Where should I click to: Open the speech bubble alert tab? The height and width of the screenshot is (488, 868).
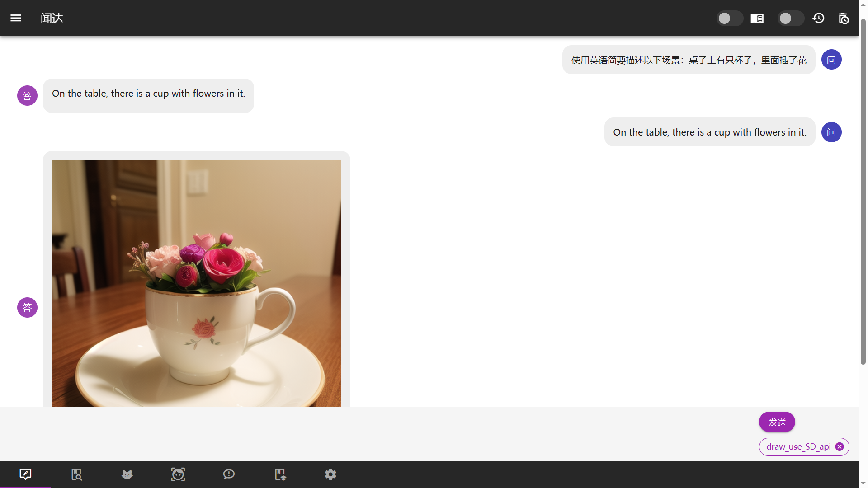click(229, 474)
